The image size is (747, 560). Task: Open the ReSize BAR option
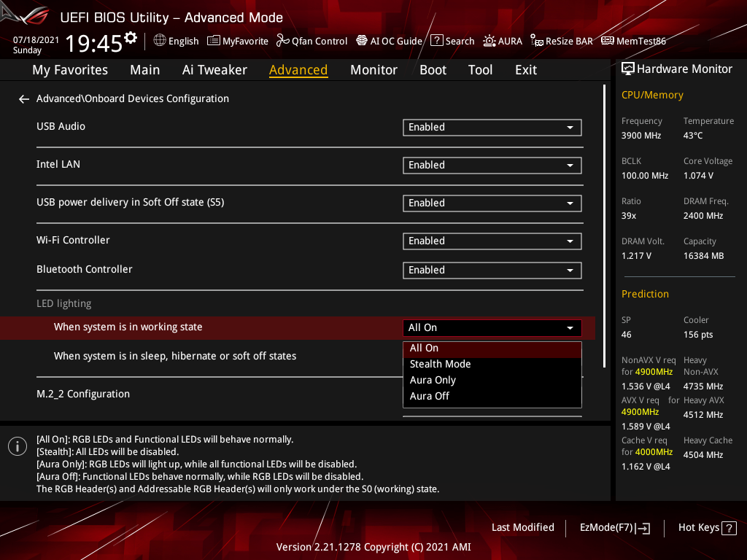pos(561,41)
